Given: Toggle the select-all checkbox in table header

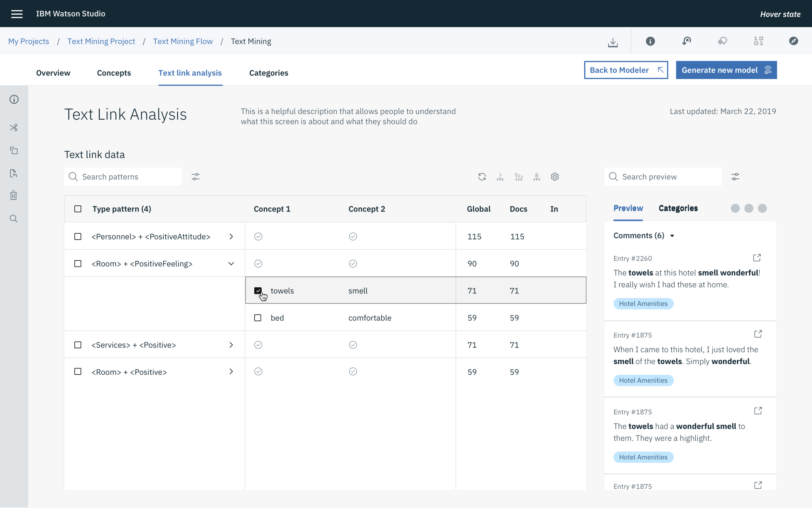Looking at the screenshot, I should (x=78, y=209).
